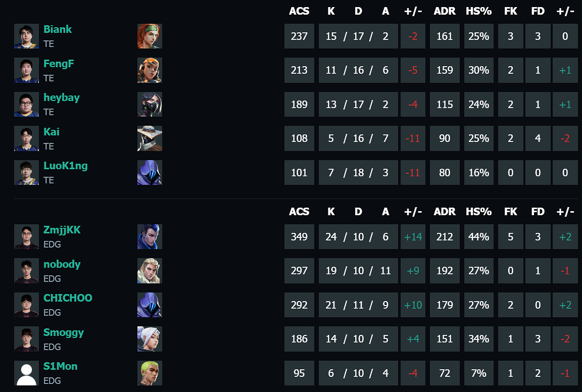The width and height of the screenshot is (582, 392).
Task: Click the ADR header in EDG table
Action: tap(445, 212)
